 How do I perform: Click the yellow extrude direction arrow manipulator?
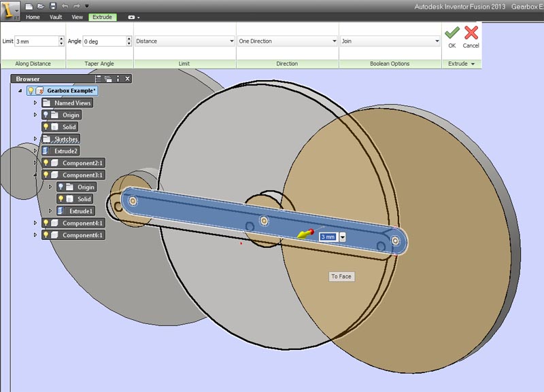coord(305,234)
